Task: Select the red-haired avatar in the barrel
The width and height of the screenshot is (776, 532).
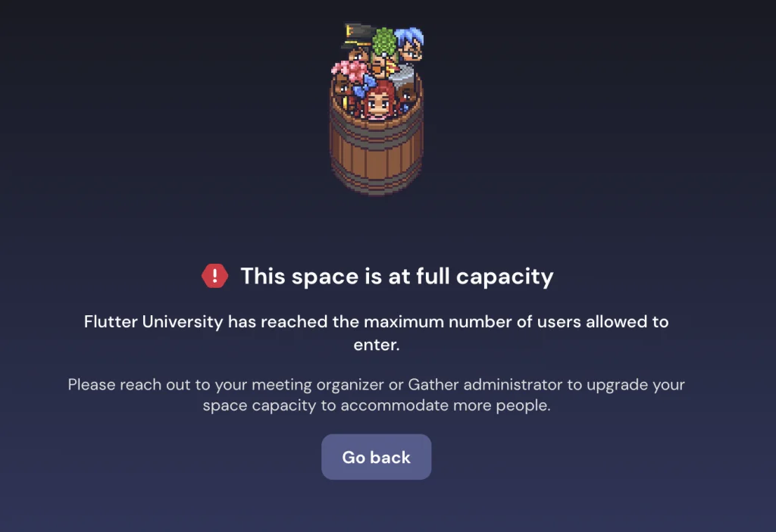Action: click(x=380, y=101)
